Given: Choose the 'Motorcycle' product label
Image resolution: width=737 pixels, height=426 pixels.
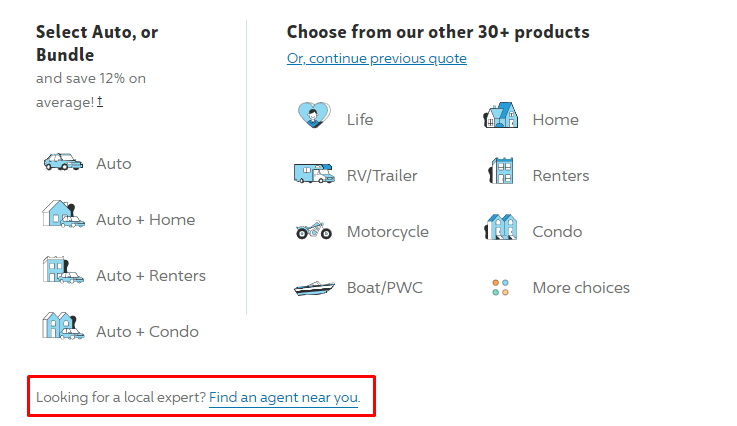Looking at the screenshot, I should click(388, 232).
